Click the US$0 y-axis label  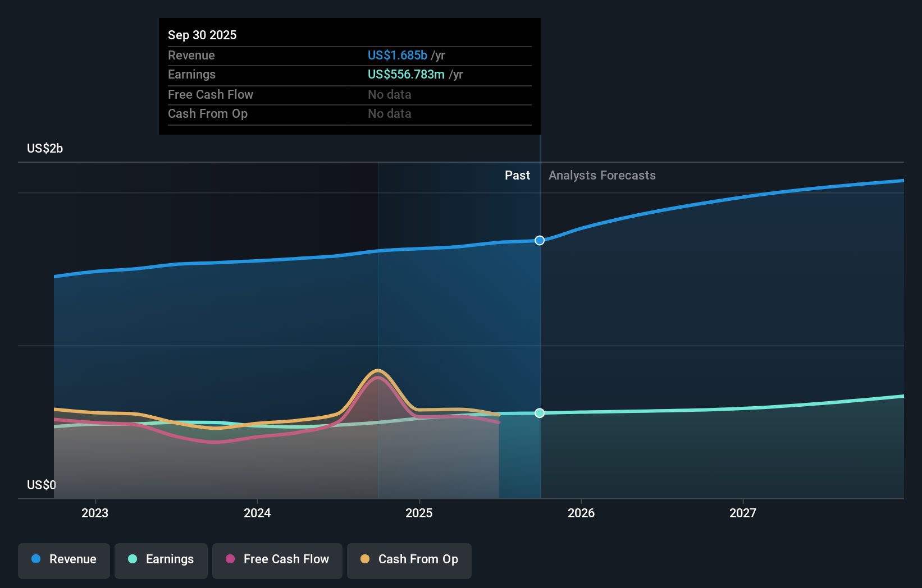coord(42,485)
